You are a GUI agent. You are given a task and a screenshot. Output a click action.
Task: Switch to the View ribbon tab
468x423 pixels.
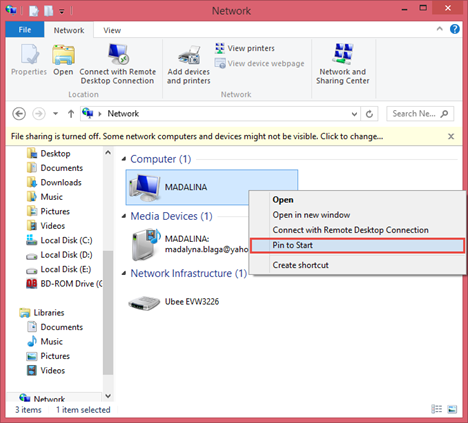click(x=112, y=30)
